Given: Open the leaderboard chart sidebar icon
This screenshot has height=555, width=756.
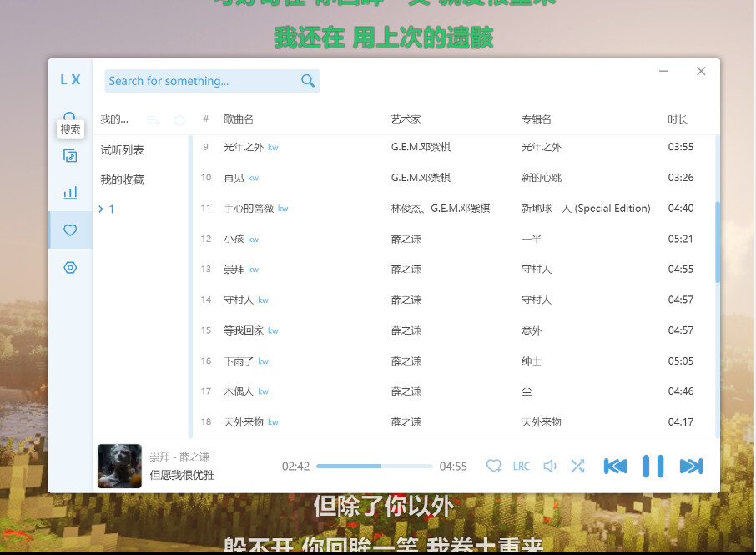Looking at the screenshot, I should point(70,193).
